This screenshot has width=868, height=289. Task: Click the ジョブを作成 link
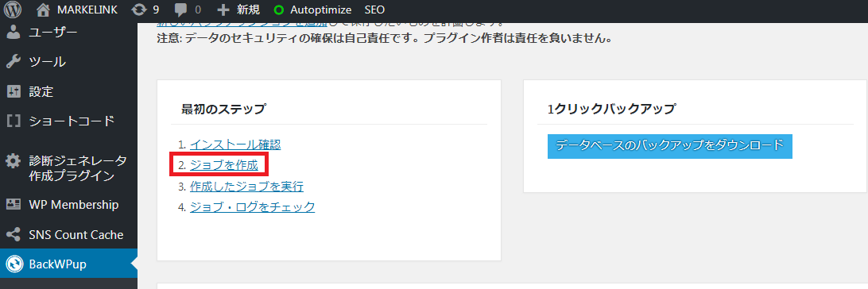tap(223, 164)
